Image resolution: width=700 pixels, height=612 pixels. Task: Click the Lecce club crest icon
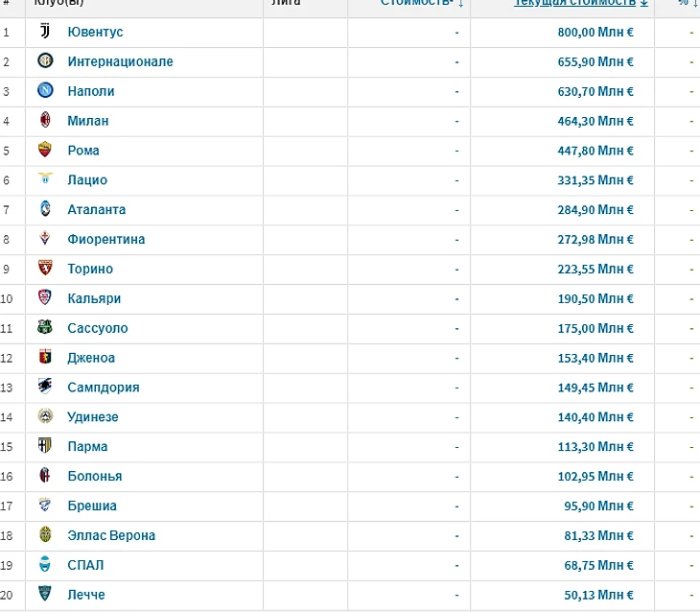pos(45,595)
